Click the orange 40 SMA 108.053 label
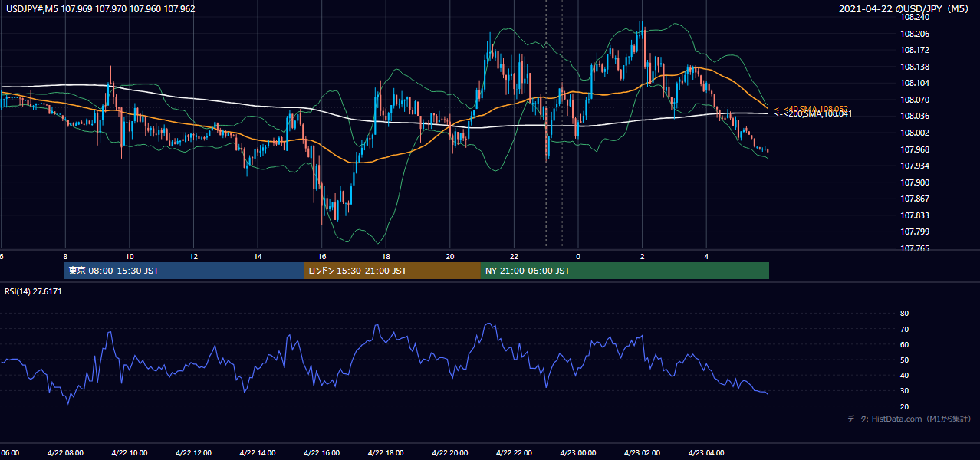This screenshot has width=980, height=460. click(x=810, y=109)
